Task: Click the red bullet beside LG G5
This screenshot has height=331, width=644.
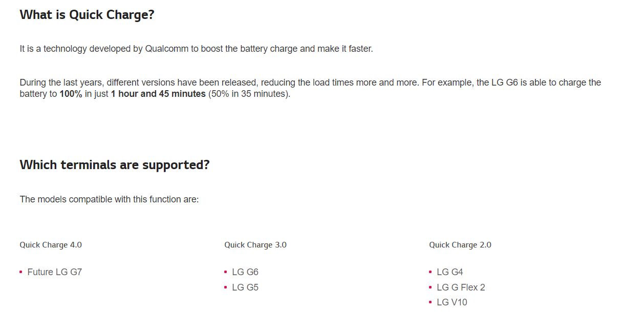Action: coord(226,287)
